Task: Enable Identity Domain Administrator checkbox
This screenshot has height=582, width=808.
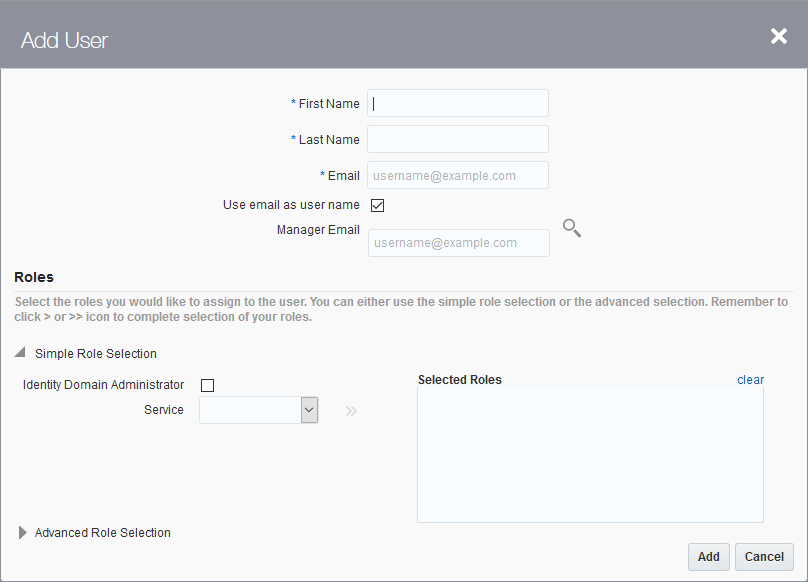Action: pos(208,385)
